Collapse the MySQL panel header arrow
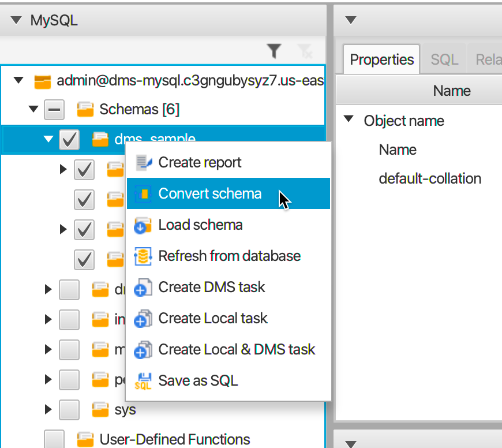 click(x=16, y=20)
